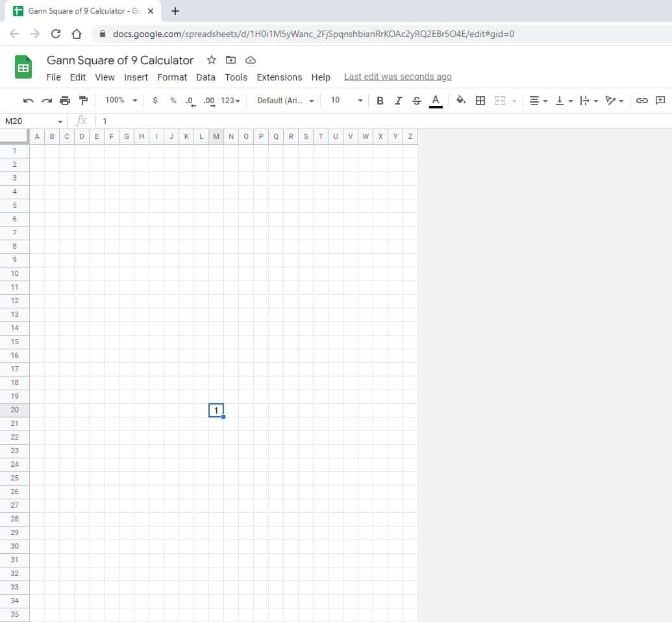Toggle italic formatting
Screen dimensions: 672x622
pos(398,101)
